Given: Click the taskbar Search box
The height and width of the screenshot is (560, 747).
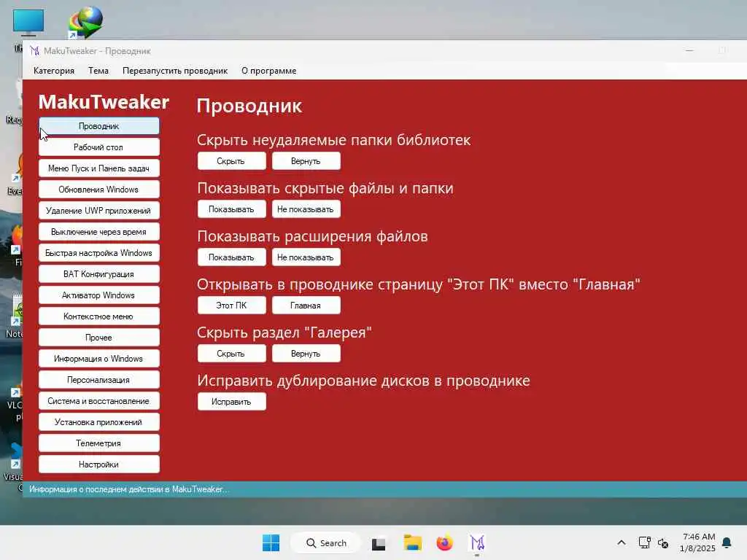Looking at the screenshot, I should (x=326, y=542).
